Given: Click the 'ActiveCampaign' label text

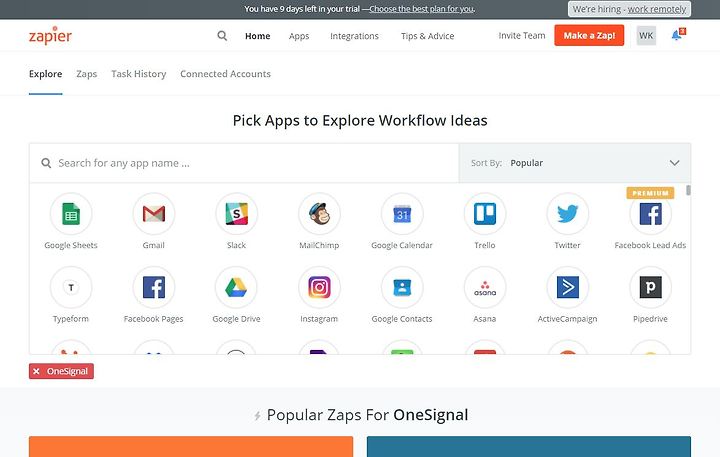Looking at the screenshot, I should (x=568, y=319).
